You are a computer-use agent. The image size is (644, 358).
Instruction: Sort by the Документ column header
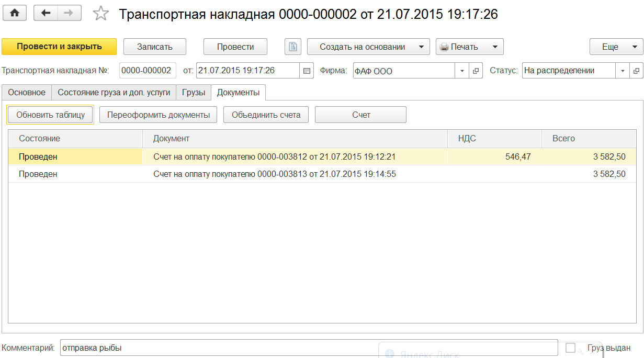click(x=295, y=139)
